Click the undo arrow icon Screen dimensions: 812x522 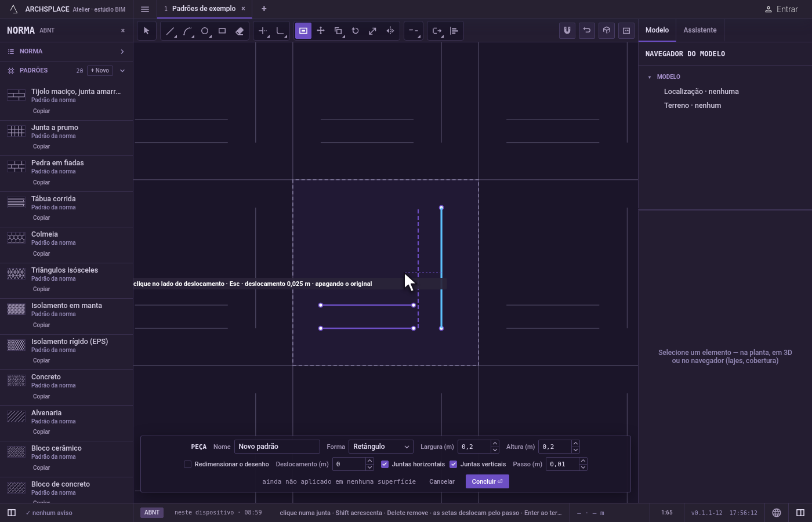[x=587, y=30]
